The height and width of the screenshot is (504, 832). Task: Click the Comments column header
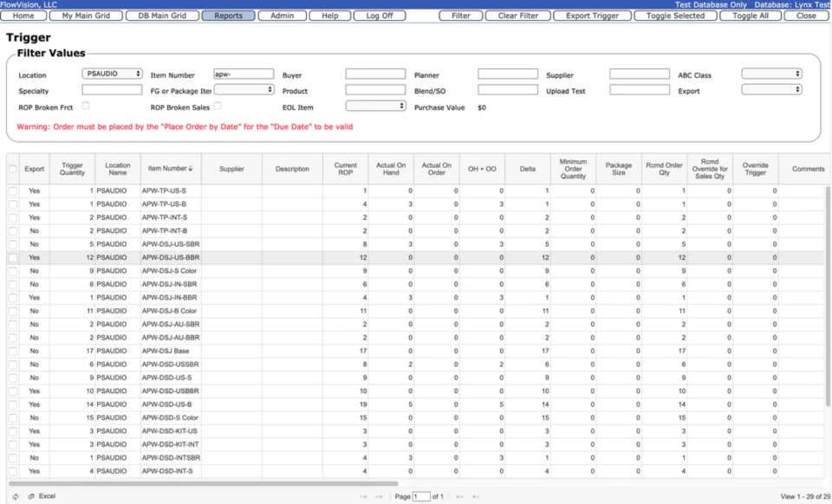[x=808, y=169]
